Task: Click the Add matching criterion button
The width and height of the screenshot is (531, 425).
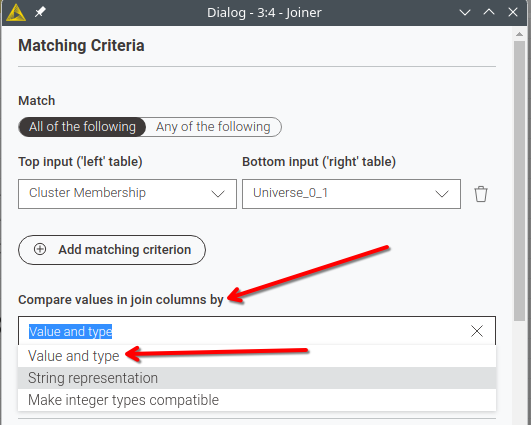Action: click(x=112, y=250)
